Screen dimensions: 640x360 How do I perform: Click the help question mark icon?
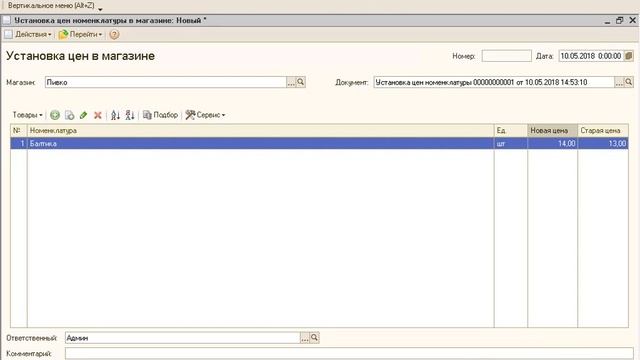click(114, 35)
